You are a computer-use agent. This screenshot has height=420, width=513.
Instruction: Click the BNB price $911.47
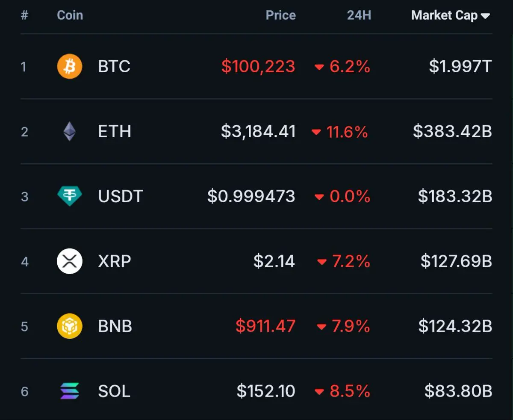tap(265, 326)
